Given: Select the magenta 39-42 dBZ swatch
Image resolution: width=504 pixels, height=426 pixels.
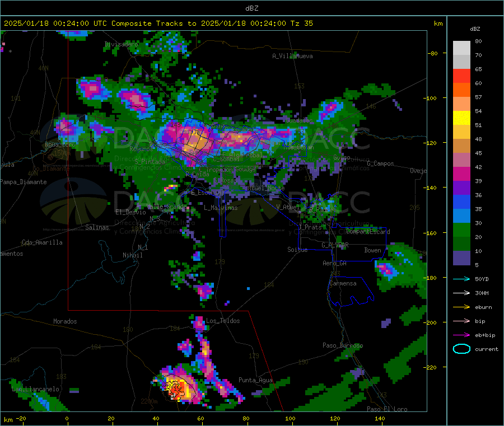Looking at the screenshot, I should (x=461, y=174).
